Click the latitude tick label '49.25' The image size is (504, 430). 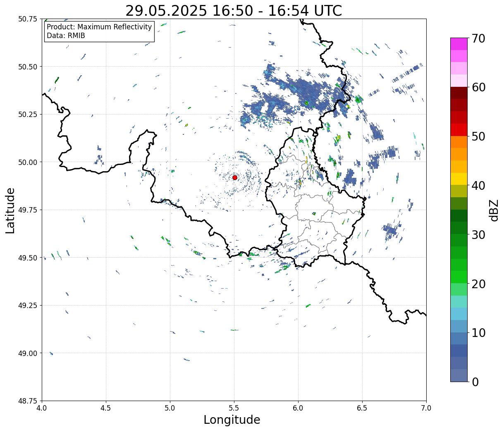coord(28,306)
